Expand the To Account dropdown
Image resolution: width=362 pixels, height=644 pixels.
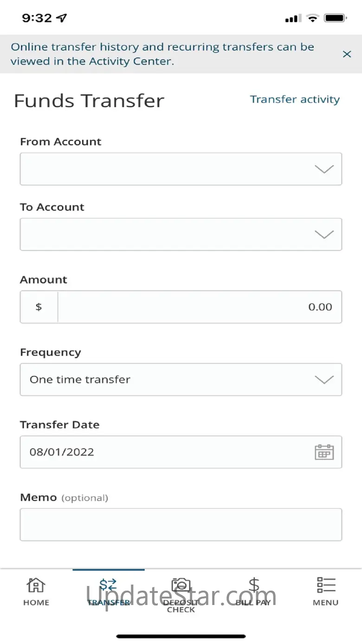tap(181, 234)
